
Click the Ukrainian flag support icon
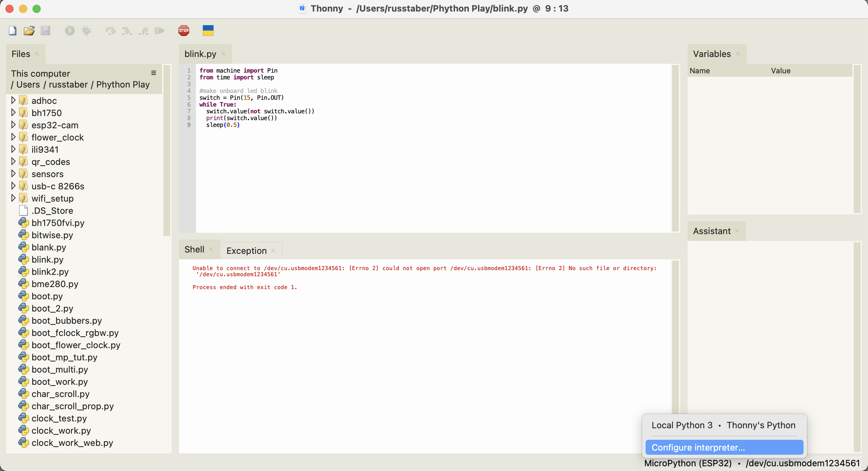click(208, 30)
